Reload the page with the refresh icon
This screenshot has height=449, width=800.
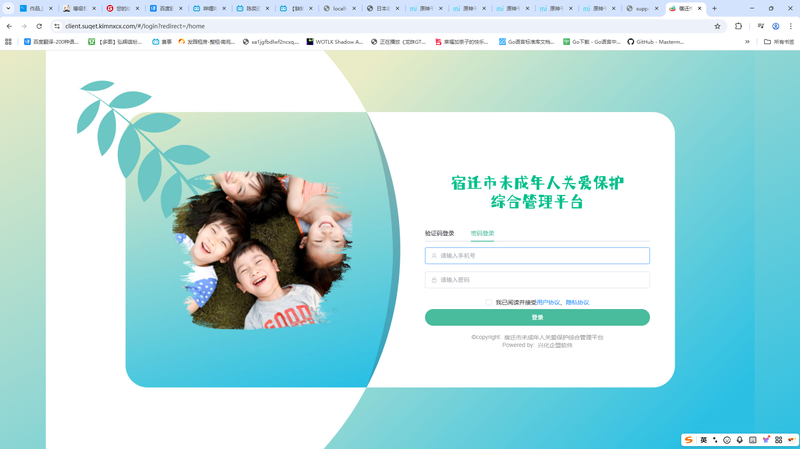pos(39,26)
